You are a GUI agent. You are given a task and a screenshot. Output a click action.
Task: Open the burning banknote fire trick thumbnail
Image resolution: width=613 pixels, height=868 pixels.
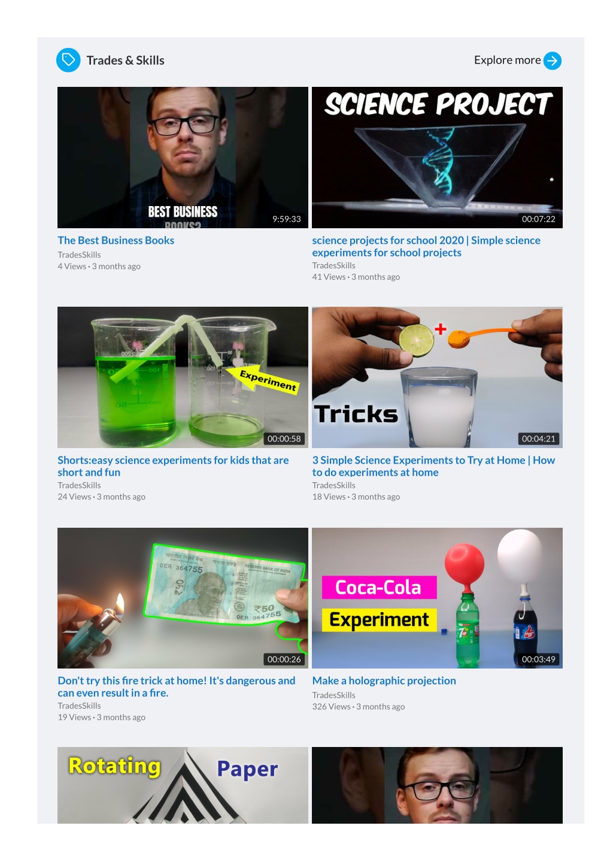183,598
